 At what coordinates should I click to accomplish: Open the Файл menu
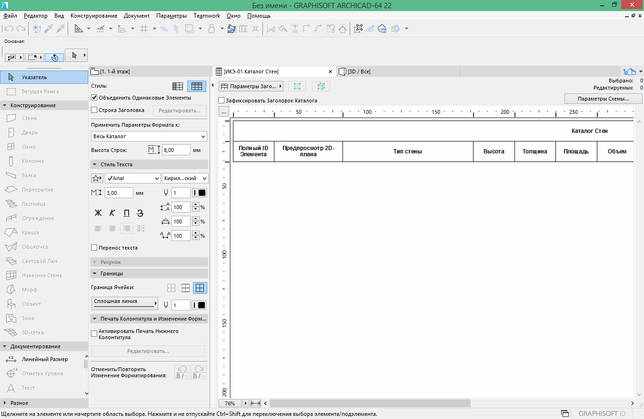coord(10,16)
